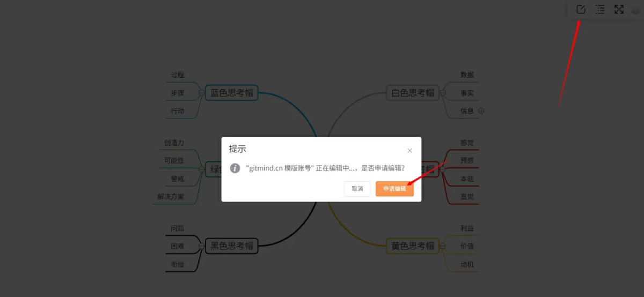Select the 蓝色思考帽 node
644x297 pixels.
pyautogui.click(x=231, y=93)
